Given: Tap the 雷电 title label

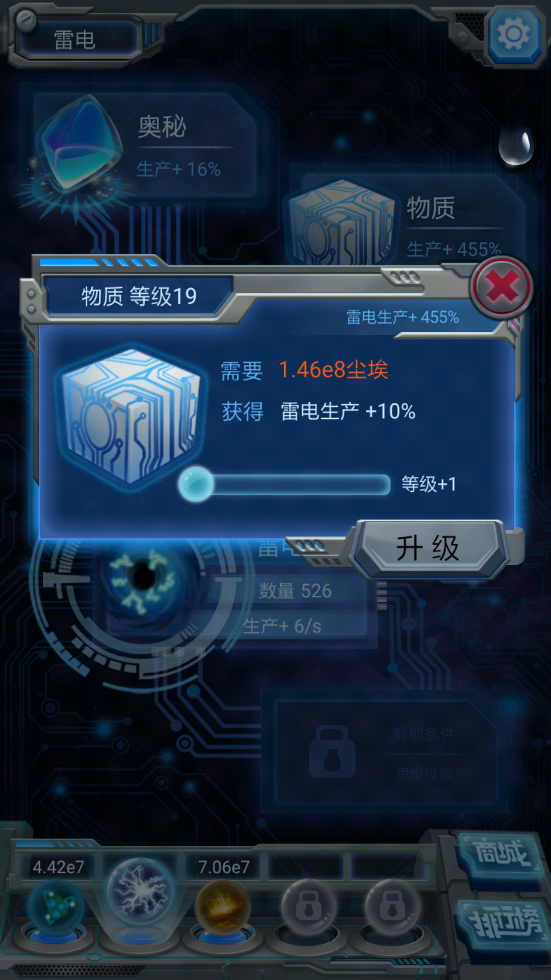Looking at the screenshot, I should point(75,40).
